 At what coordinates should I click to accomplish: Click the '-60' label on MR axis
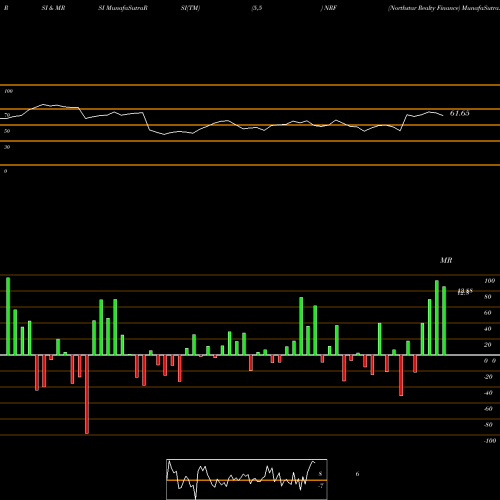[488, 409]
